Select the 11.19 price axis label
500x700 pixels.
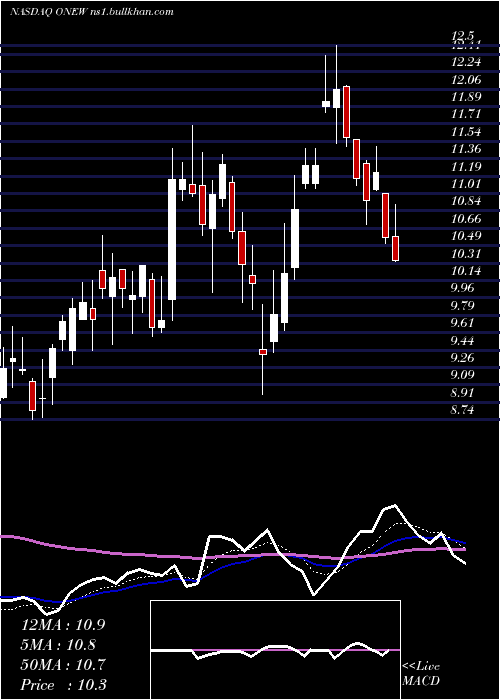(466, 167)
